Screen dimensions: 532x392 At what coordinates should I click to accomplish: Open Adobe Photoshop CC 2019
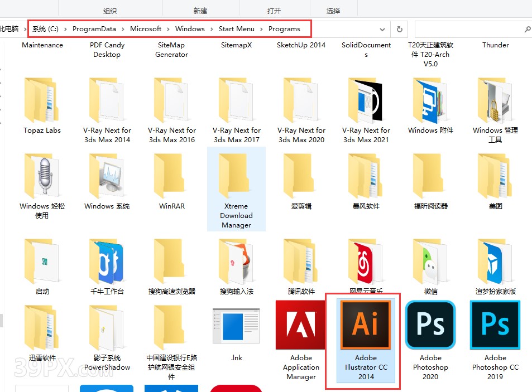[x=495, y=325]
